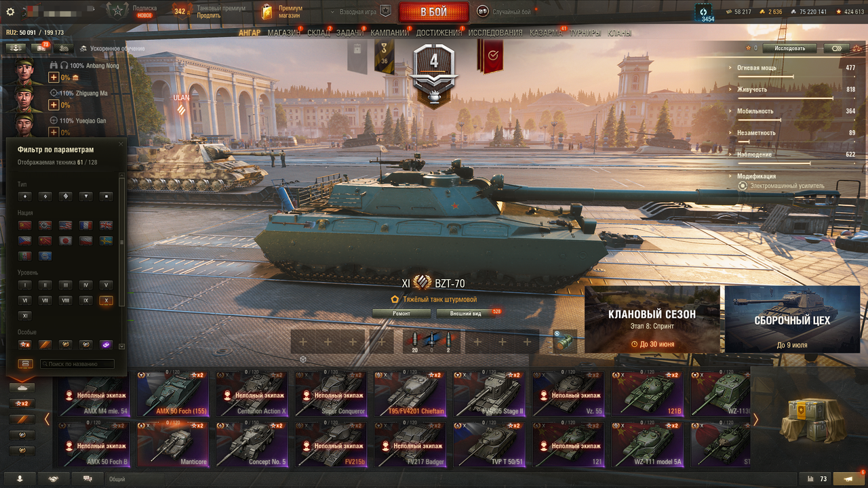This screenshot has width=868, height=488.
Task: Open the Премиум магазин shopping bag
Action: tap(267, 12)
